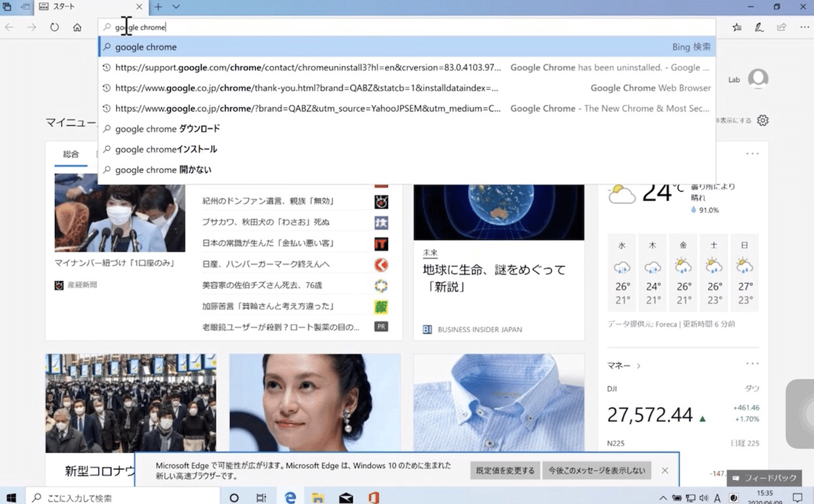The width and height of the screenshot is (814, 504).
Task: Open the chrome/thank-you.html history suggestion
Action: [x=407, y=88]
